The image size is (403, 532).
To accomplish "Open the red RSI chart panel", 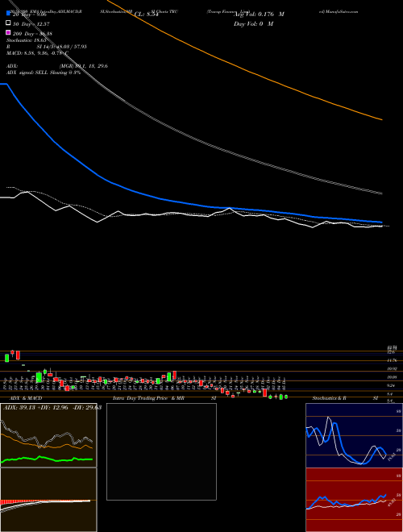I will pyautogui.click(x=354, y=500).
